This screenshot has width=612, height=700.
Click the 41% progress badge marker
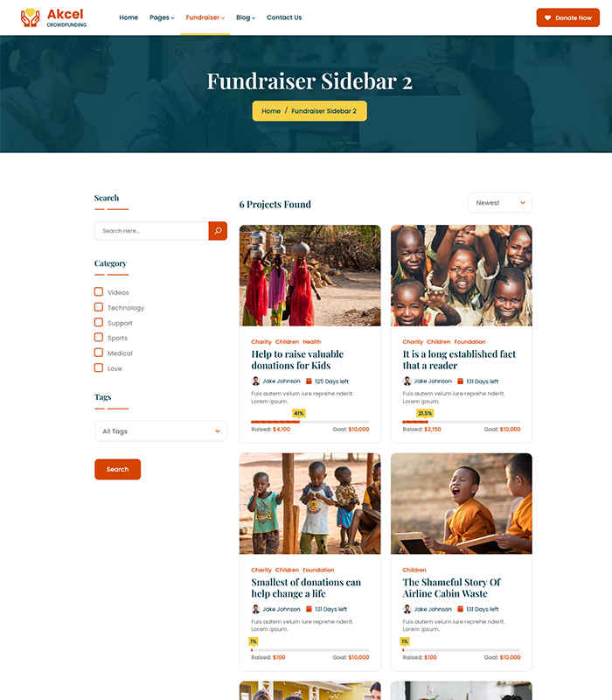click(x=299, y=413)
